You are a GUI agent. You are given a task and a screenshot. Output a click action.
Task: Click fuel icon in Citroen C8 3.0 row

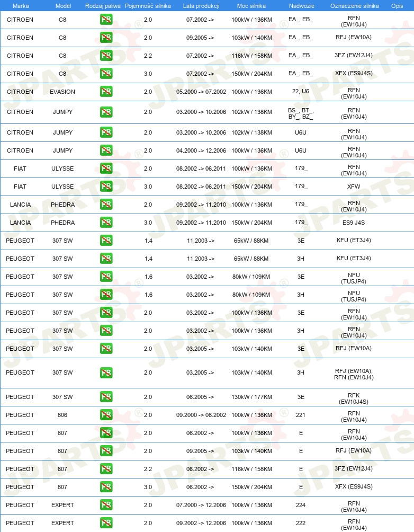106,74
